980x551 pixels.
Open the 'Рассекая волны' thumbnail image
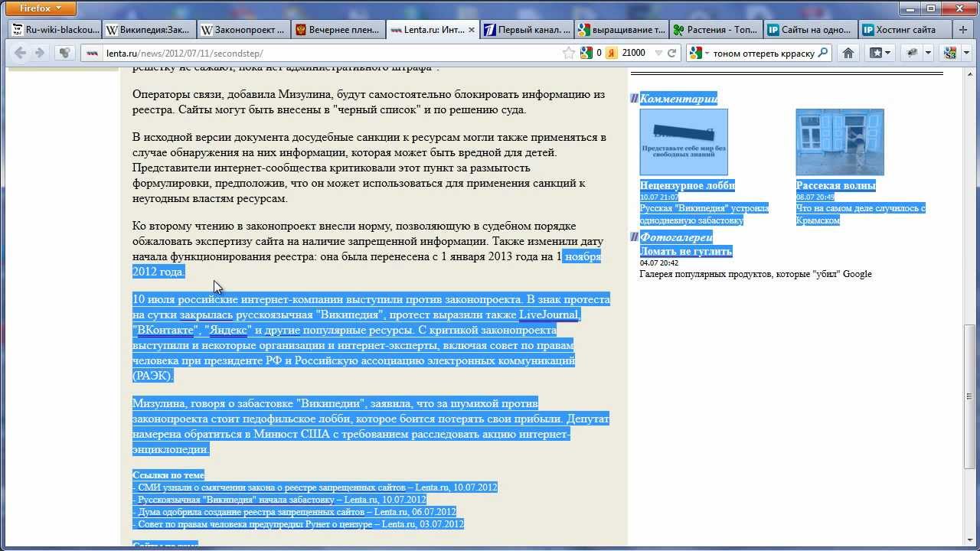840,142
